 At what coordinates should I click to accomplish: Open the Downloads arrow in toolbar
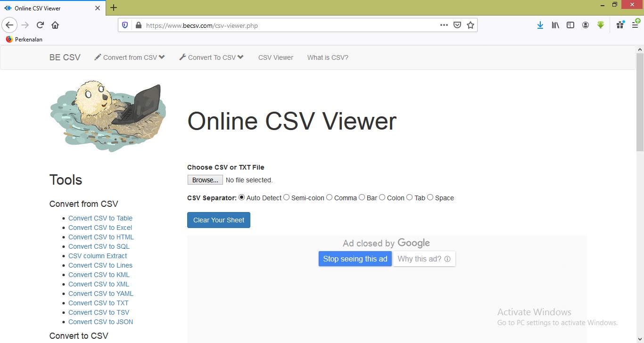[540, 25]
